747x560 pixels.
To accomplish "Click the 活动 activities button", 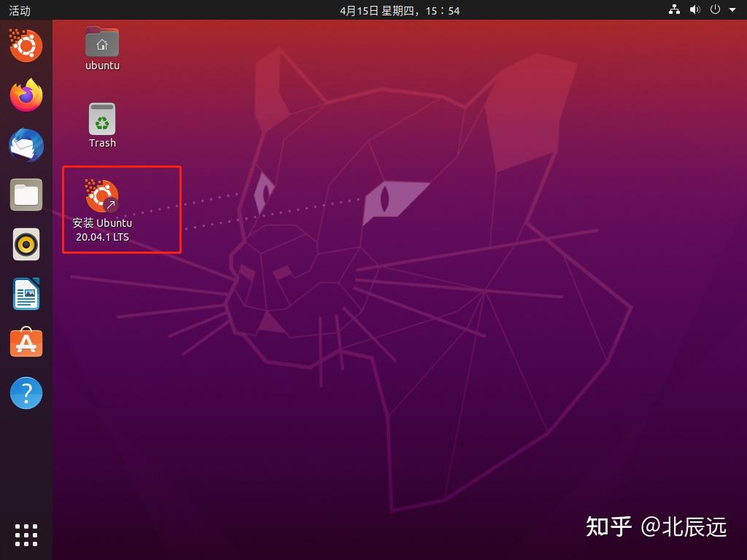I will coord(20,10).
